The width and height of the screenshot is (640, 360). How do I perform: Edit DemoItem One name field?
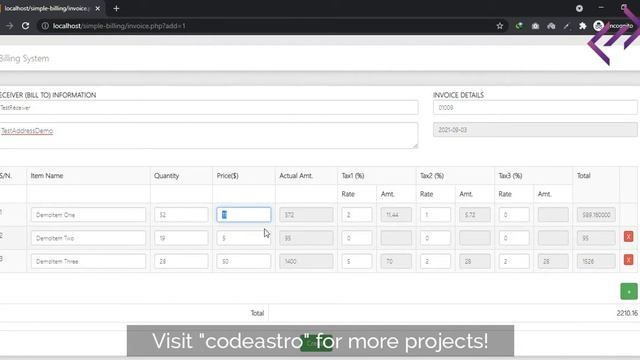88,215
